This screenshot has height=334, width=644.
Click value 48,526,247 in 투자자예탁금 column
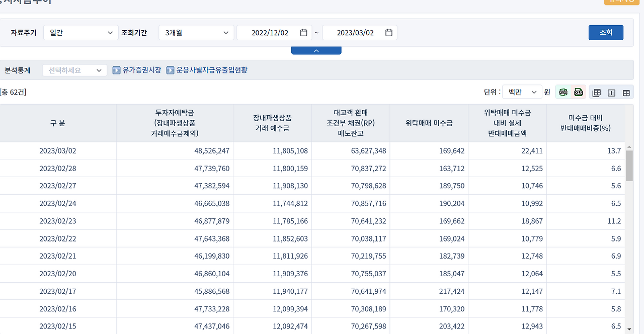[212, 151]
